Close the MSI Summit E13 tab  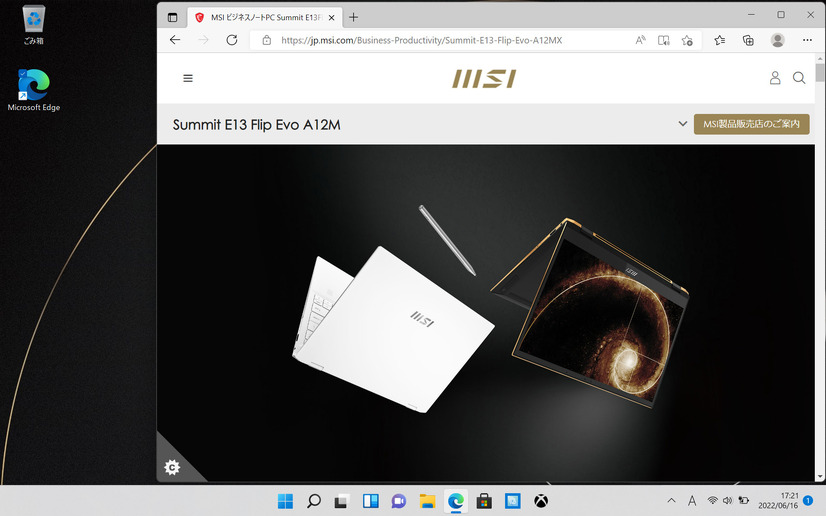pyautogui.click(x=331, y=17)
